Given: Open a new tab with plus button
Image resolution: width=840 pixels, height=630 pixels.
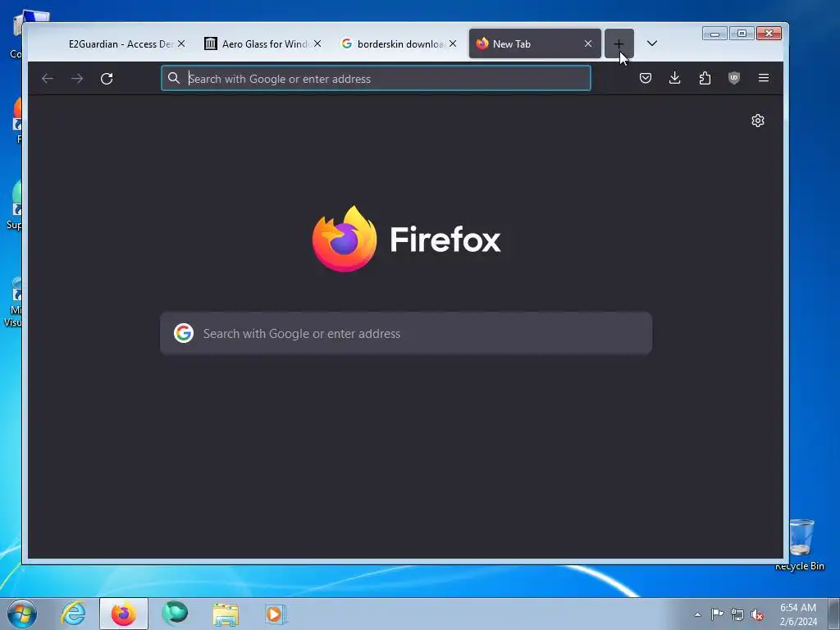Looking at the screenshot, I should tap(619, 44).
